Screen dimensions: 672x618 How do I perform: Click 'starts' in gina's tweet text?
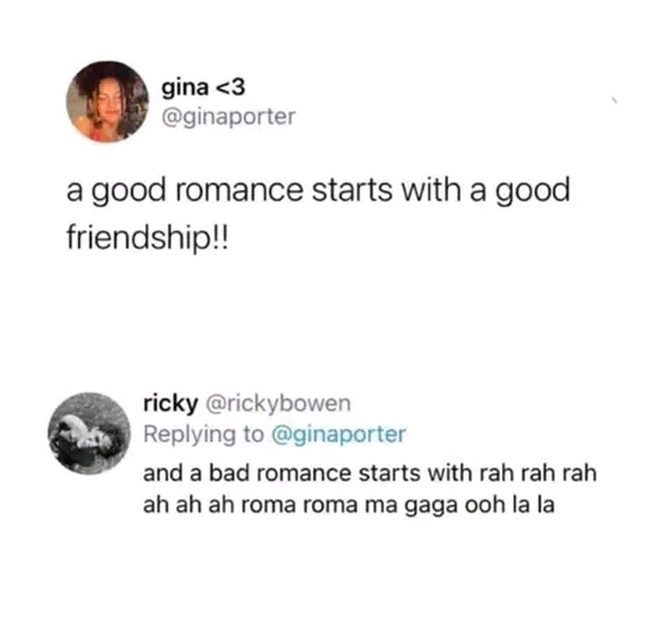click(x=352, y=190)
